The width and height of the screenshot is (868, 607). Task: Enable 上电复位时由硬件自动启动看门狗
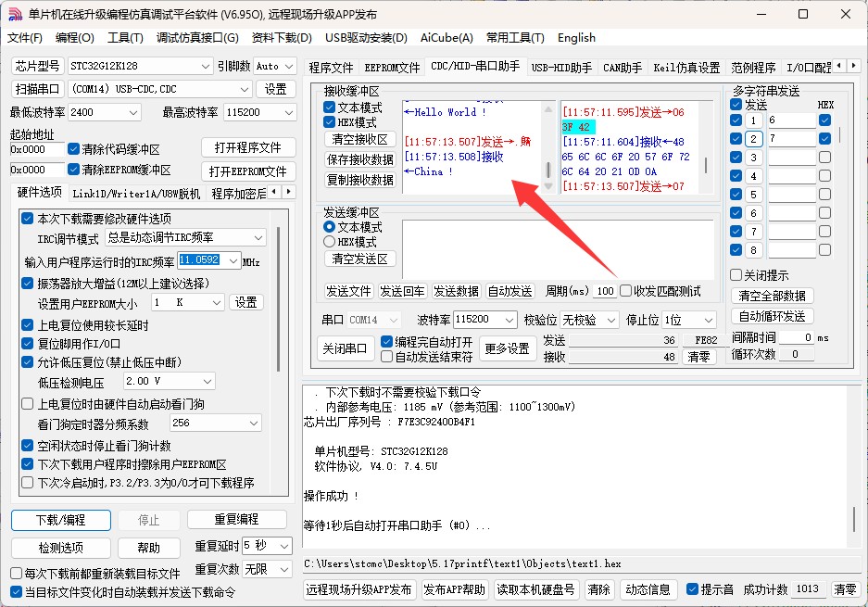[27, 404]
